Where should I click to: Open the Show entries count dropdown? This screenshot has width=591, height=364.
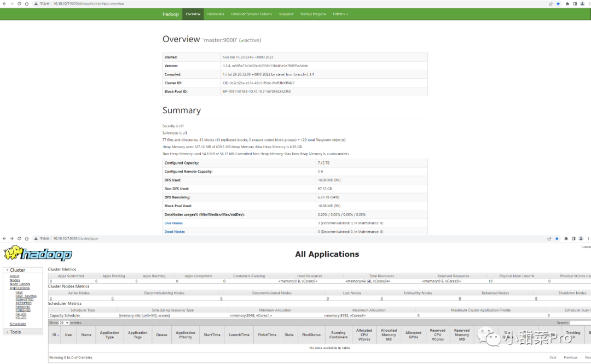[64, 323]
